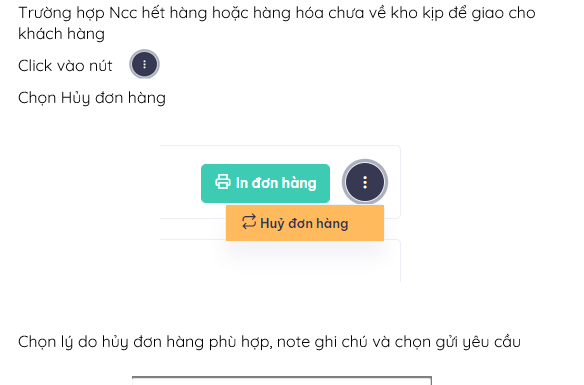Click the green In đơn hàng button
This screenshot has height=385, width=584.
pyautogui.click(x=265, y=183)
